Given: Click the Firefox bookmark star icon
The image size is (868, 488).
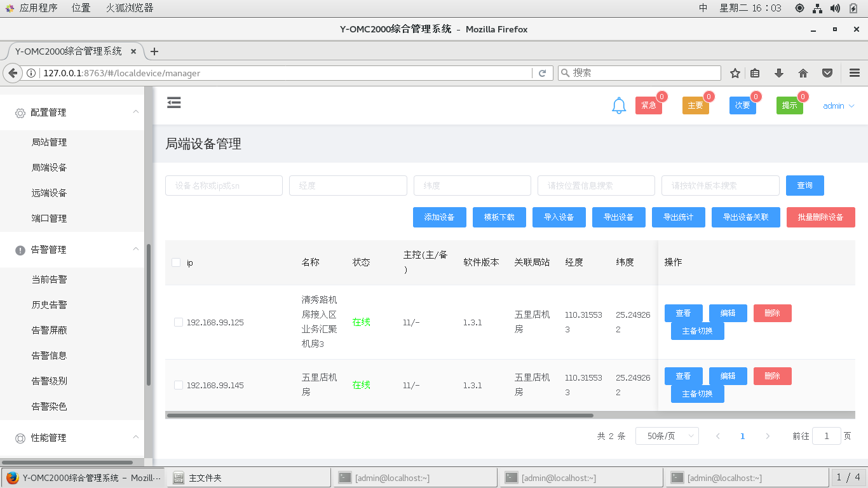Looking at the screenshot, I should click(735, 73).
